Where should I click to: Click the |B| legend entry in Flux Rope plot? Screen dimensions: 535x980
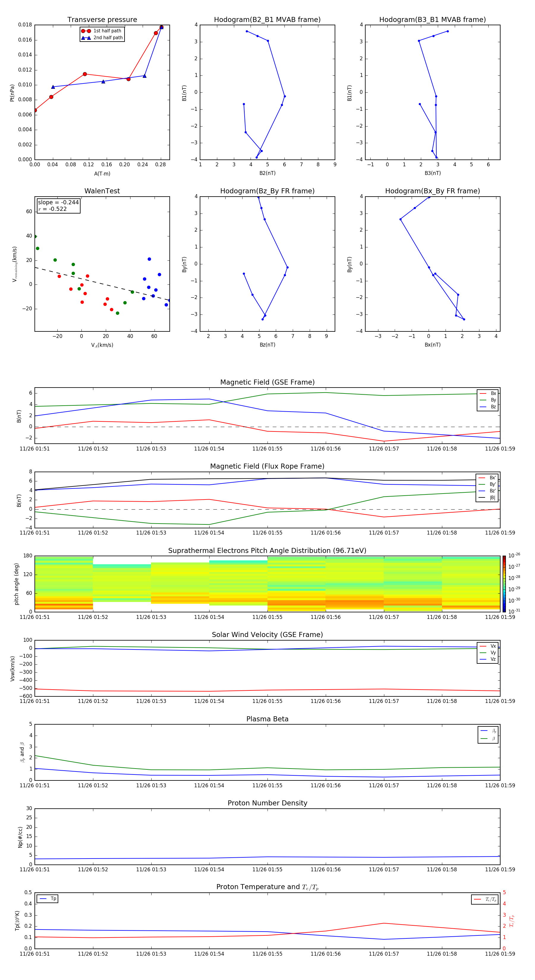[487, 498]
